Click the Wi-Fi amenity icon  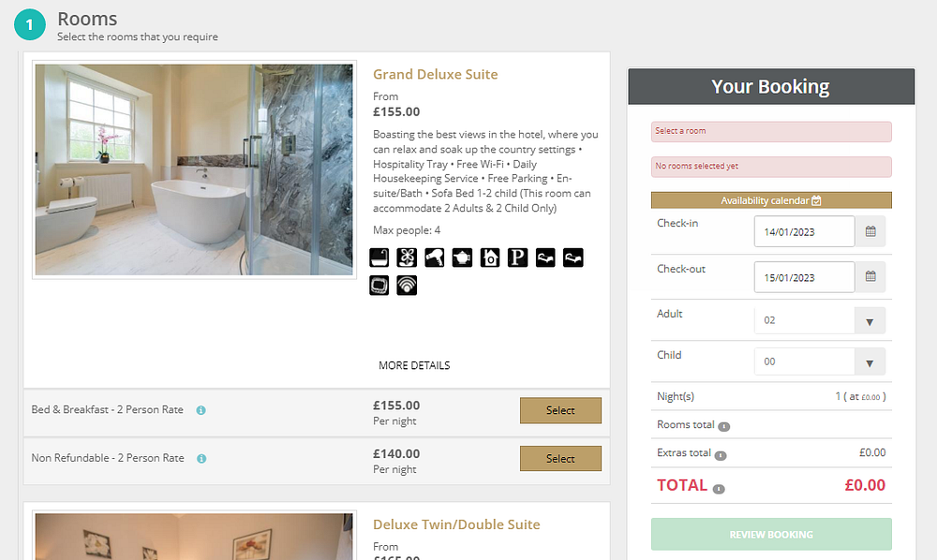click(407, 285)
